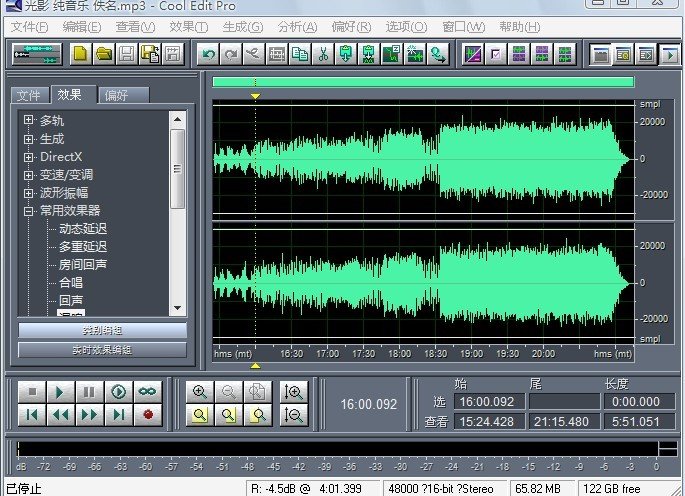The width and height of the screenshot is (685, 496).
Task: Switch to the 文件 panel tab
Action: click(x=29, y=96)
